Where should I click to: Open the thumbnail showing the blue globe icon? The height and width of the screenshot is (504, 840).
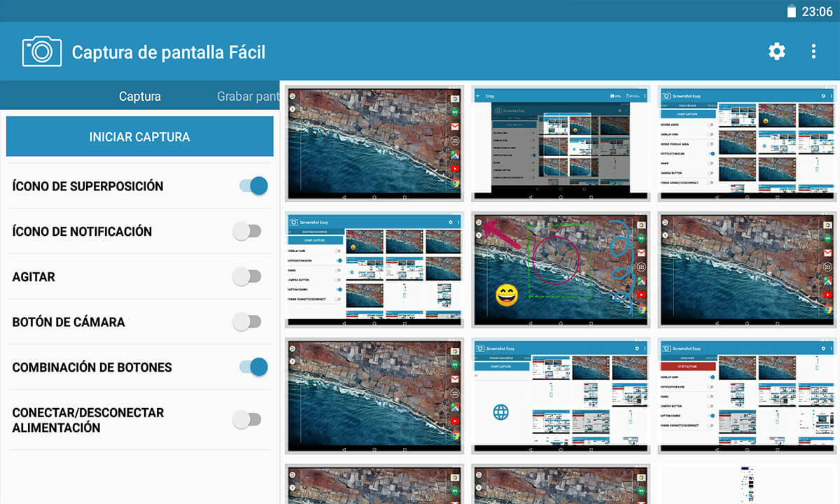pos(561,396)
